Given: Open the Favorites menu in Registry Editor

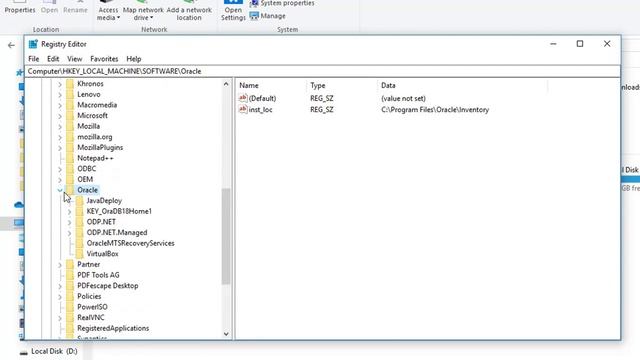Looking at the screenshot, I should (x=104, y=59).
